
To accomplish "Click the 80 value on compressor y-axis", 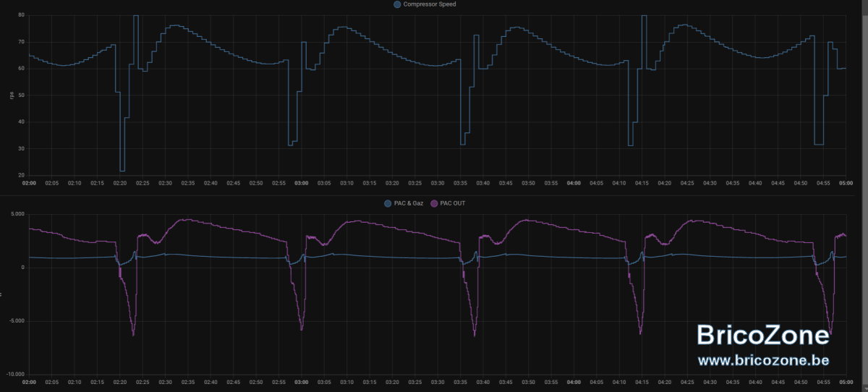I will 22,15.
